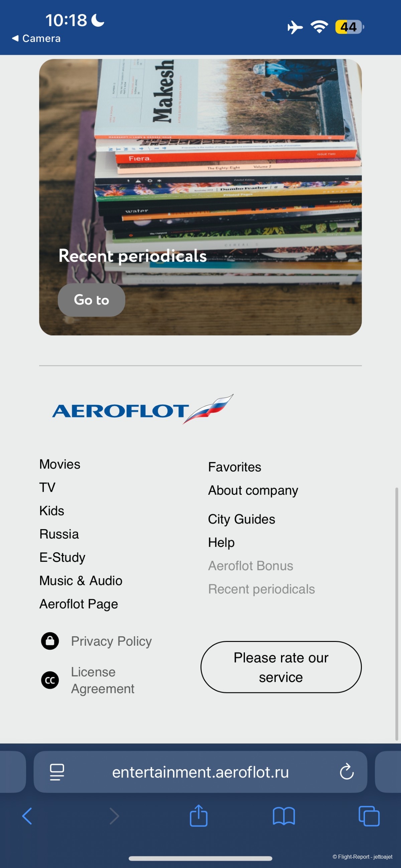Screen dimensions: 401x868
Task: Open the City Guides link
Action: [242, 519]
